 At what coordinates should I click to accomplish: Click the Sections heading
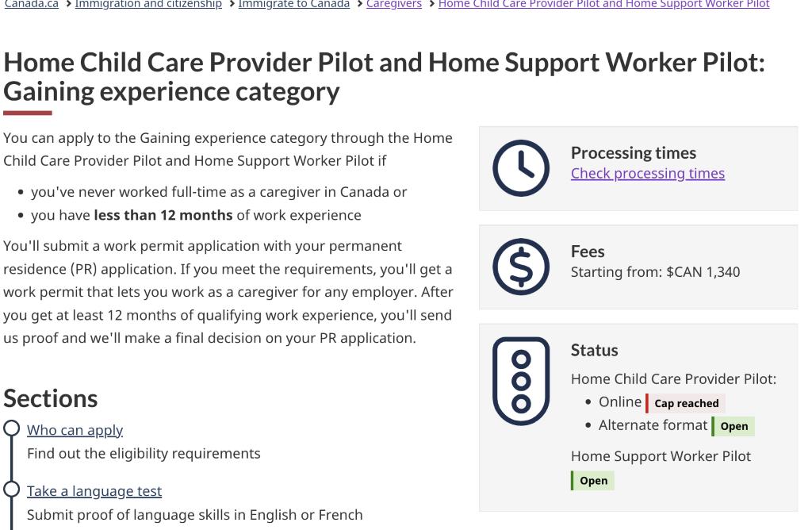tap(51, 397)
